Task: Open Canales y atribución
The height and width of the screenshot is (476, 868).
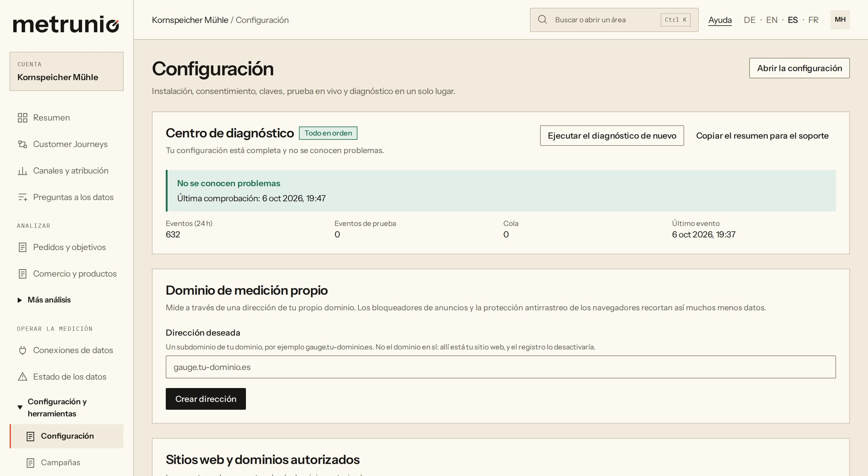Action: pos(66,171)
